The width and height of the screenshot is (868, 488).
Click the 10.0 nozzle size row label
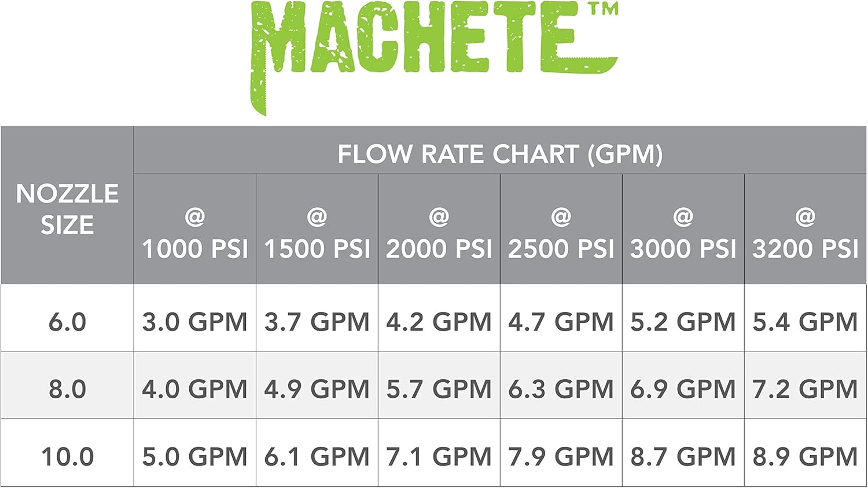[67, 457]
